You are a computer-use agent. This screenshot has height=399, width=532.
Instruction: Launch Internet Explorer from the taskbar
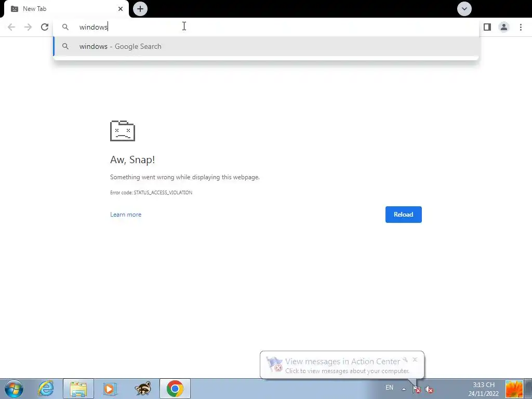click(x=46, y=389)
